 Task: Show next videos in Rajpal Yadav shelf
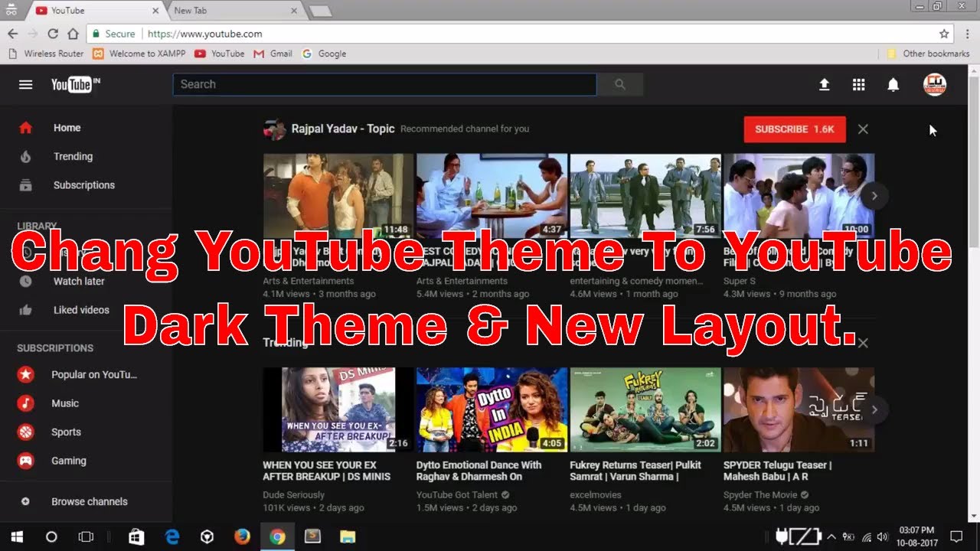(x=874, y=196)
